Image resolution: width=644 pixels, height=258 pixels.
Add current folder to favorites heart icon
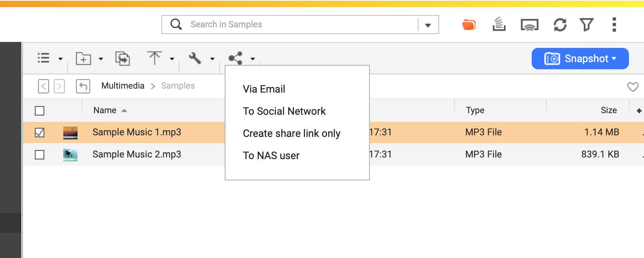[633, 87]
